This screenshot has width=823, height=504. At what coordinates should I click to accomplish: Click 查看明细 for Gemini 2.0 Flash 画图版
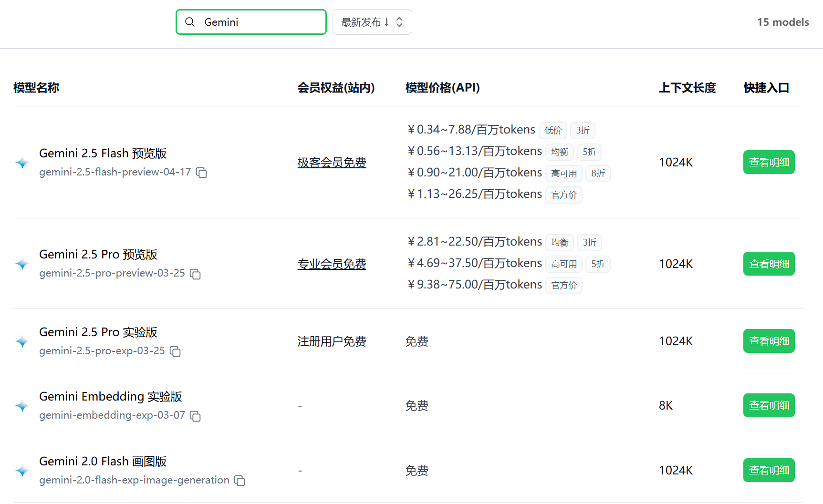[769, 470]
